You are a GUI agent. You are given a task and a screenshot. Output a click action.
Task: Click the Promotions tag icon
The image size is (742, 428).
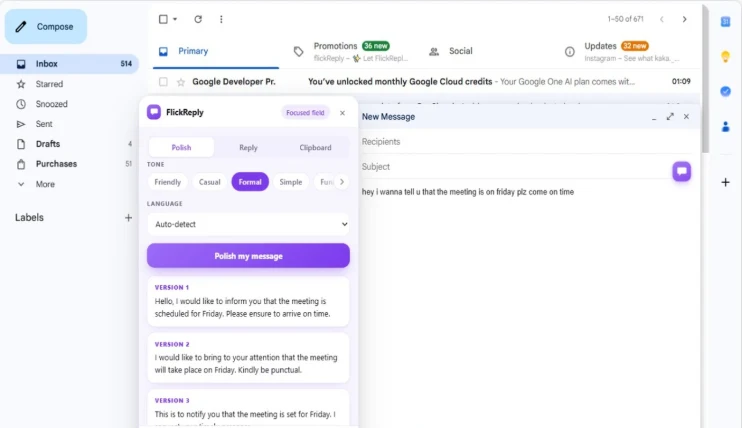pos(298,51)
